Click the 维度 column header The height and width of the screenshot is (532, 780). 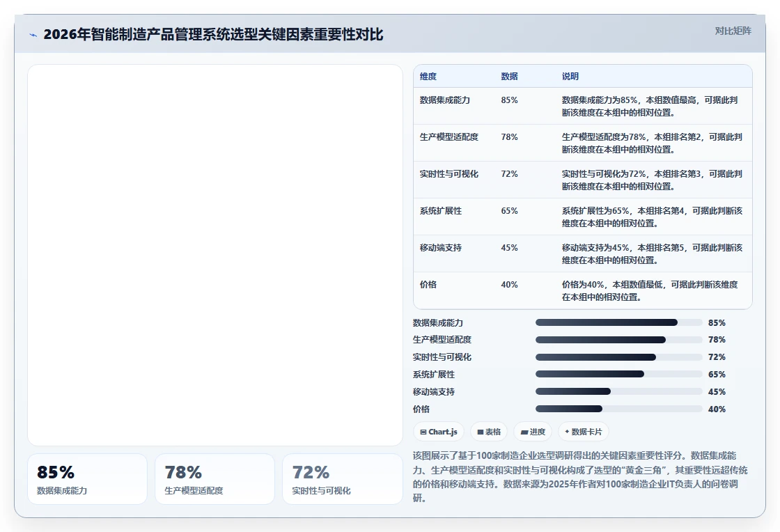[428, 76]
